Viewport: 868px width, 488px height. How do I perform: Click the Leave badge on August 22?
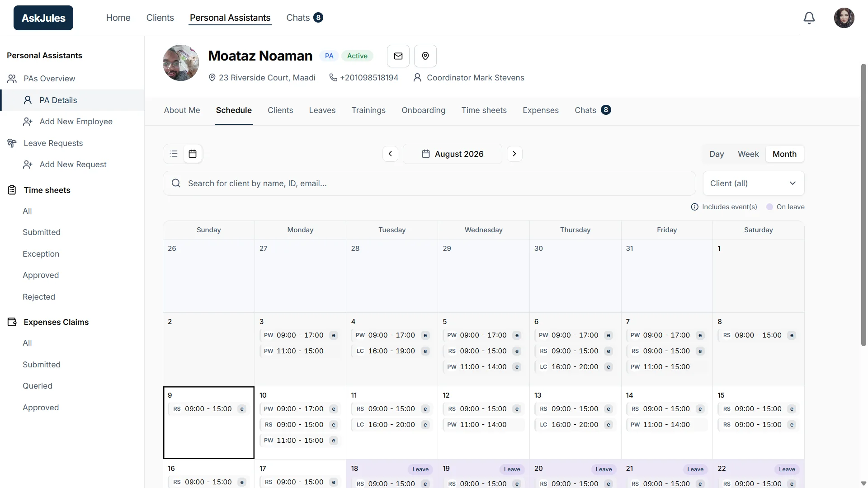(787, 469)
